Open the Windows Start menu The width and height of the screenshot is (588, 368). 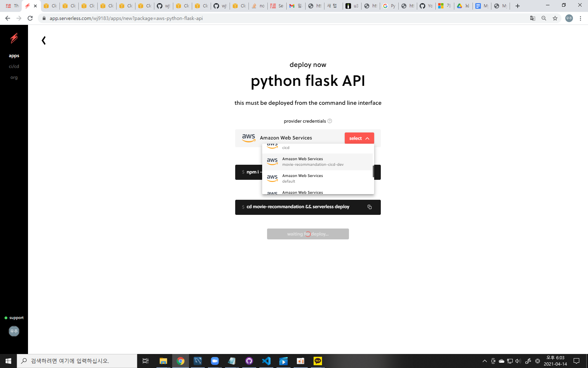8,361
